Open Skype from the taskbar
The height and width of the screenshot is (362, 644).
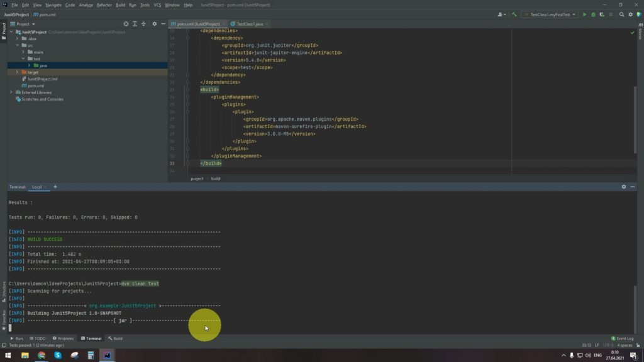click(58, 356)
